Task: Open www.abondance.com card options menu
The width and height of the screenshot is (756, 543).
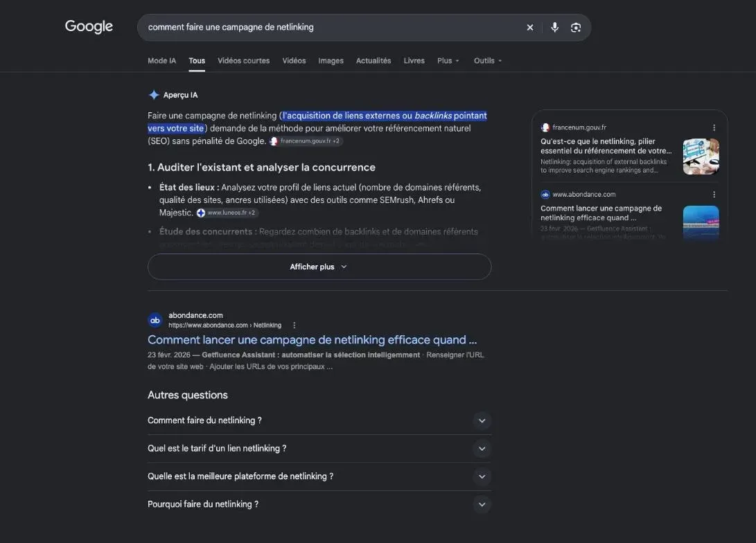Action: (x=714, y=195)
